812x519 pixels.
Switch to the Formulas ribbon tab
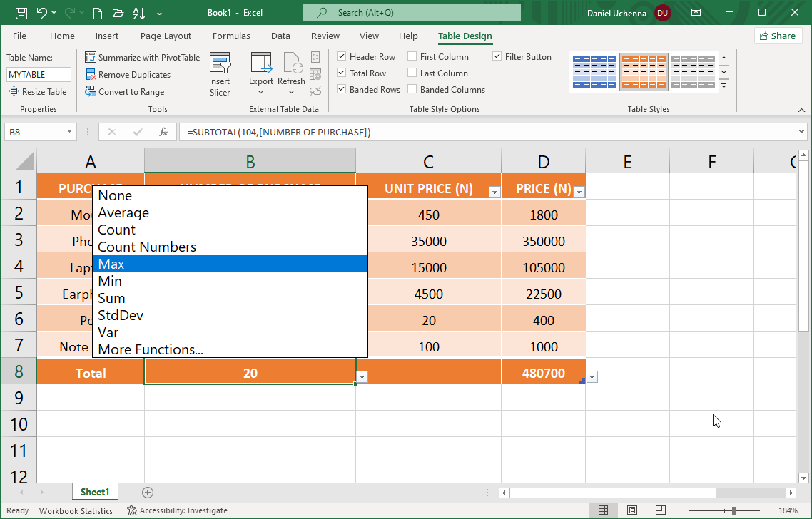tap(231, 36)
